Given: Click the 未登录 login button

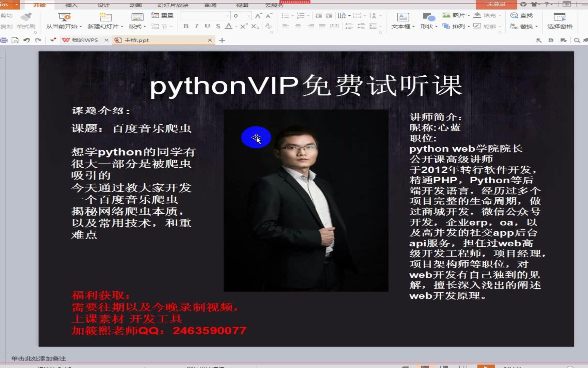Looking at the screenshot, I should point(496,4).
